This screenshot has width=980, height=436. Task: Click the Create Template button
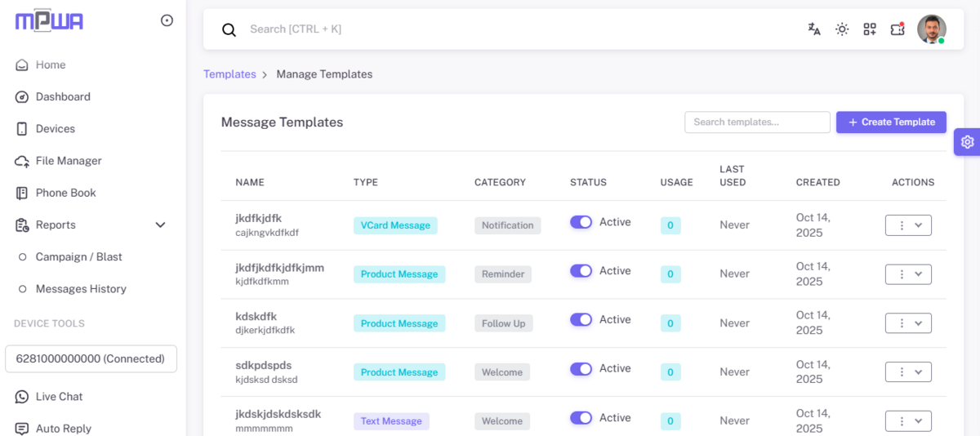coord(891,122)
